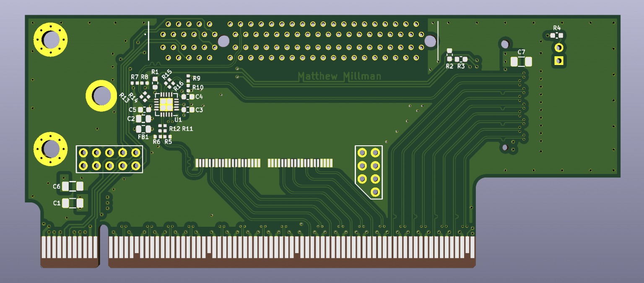Select capacitor C2 on the left of U1
The image size is (644, 283).
(x=143, y=119)
